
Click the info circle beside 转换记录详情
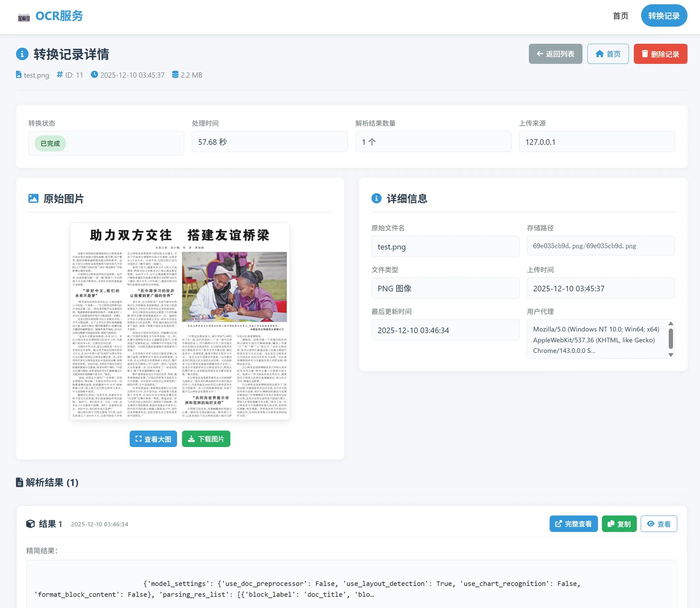point(22,54)
